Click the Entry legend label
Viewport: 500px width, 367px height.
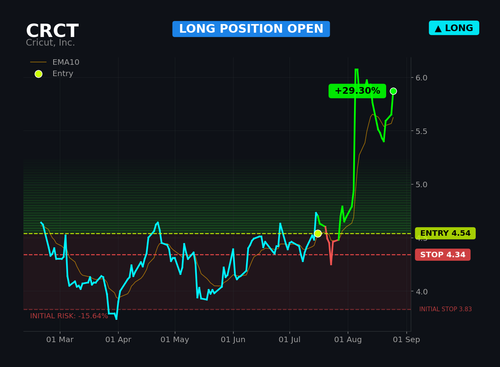pos(63,73)
